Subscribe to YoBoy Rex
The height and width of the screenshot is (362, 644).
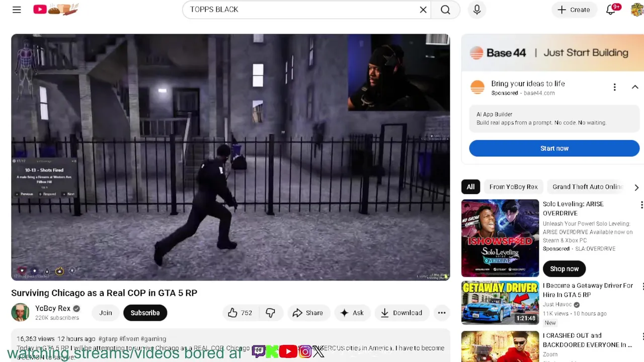pyautogui.click(x=145, y=313)
